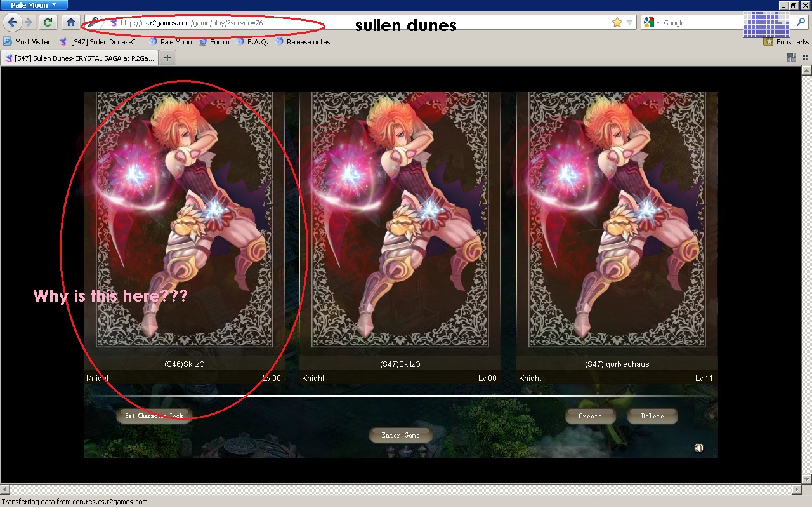Click the browser back arrow button
812x508 pixels.
pyautogui.click(x=12, y=22)
